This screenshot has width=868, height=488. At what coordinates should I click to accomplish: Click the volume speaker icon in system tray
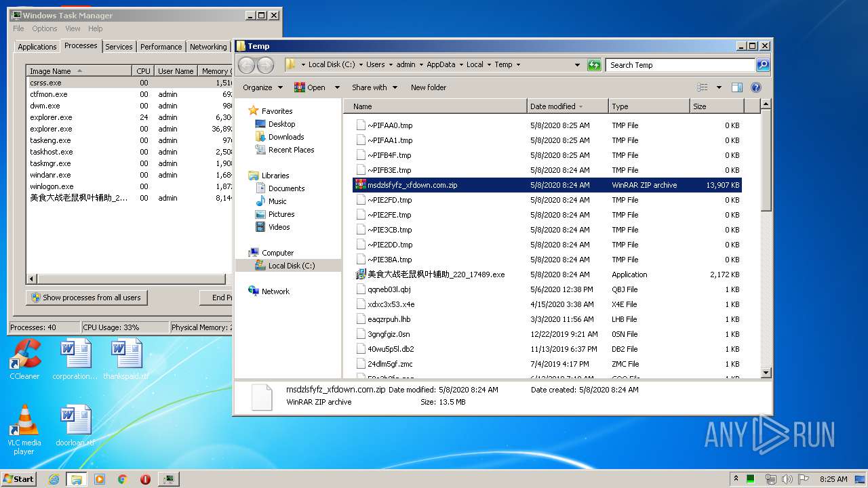tap(787, 479)
